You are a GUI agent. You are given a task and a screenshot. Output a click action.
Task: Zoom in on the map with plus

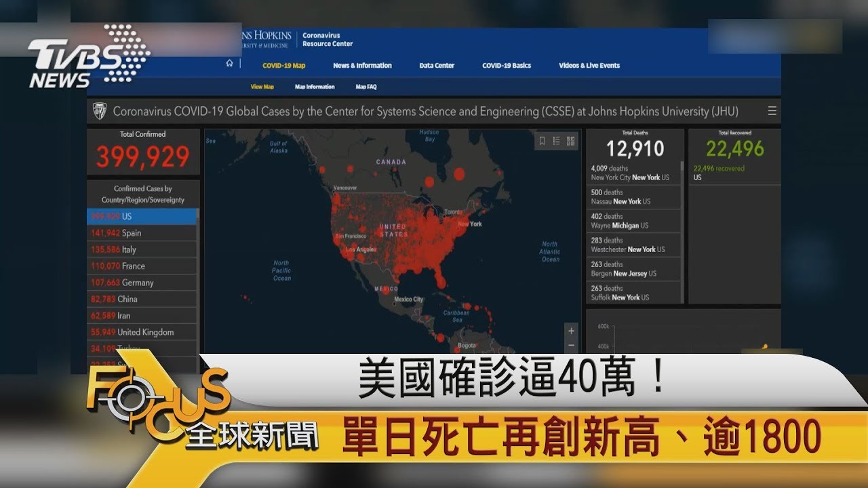[x=572, y=331]
